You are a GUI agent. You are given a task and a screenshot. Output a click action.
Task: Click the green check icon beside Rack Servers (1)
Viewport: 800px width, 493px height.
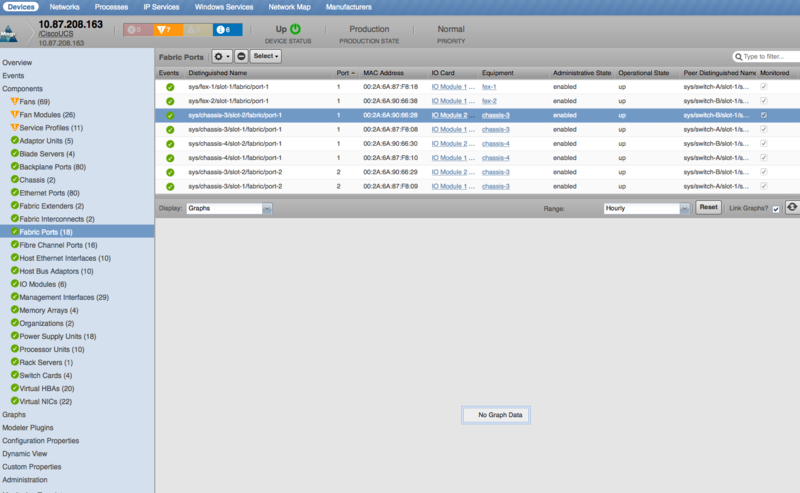[15, 361]
